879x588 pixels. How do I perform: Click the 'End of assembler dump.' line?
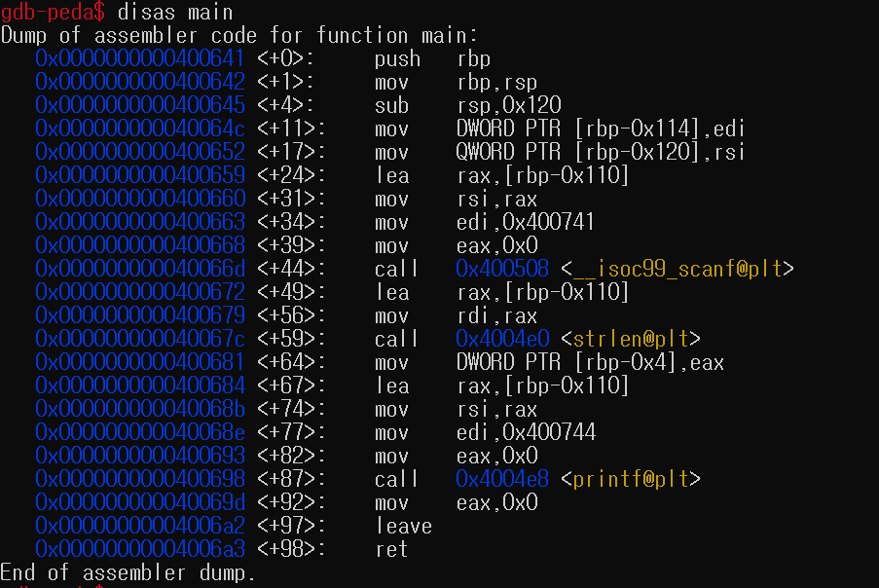pyautogui.click(x=128, y=572)
